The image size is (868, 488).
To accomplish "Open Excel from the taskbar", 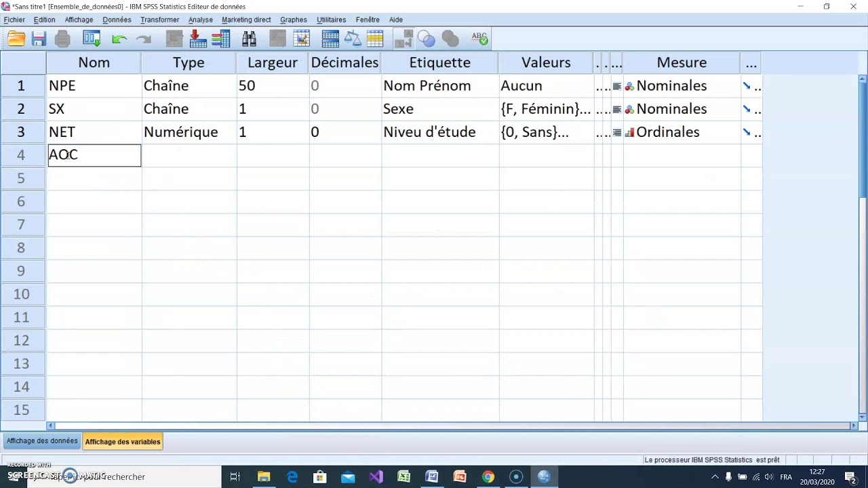I will pyautogui.click(x=404, y=476).
